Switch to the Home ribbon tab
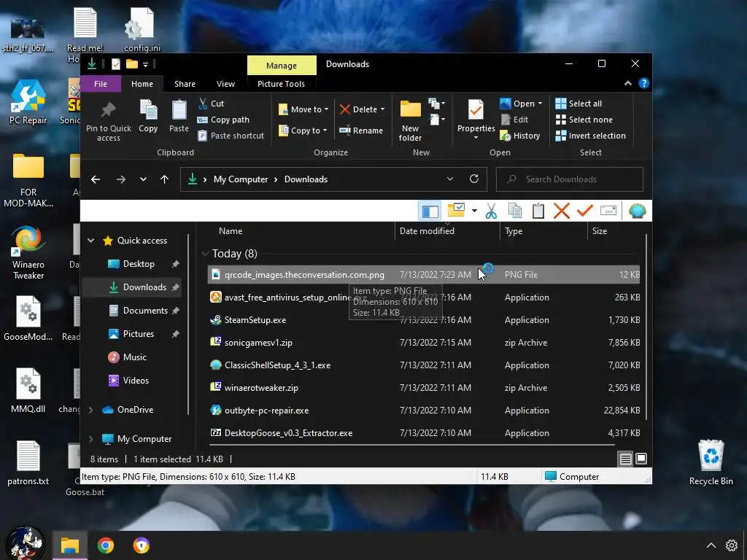This screenshot has height=560, width=747. point(142,84)
